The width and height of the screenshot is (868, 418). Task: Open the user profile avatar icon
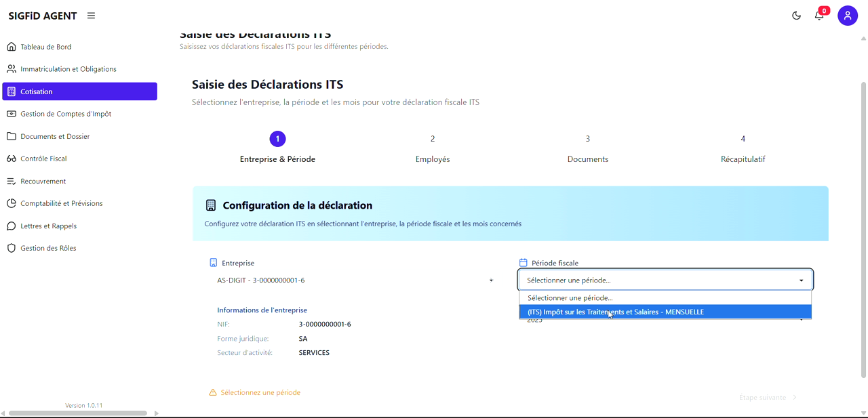848,15
